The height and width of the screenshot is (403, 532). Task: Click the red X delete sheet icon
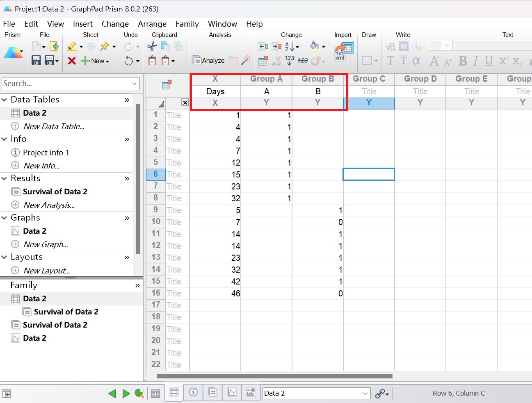coord(72,61)
